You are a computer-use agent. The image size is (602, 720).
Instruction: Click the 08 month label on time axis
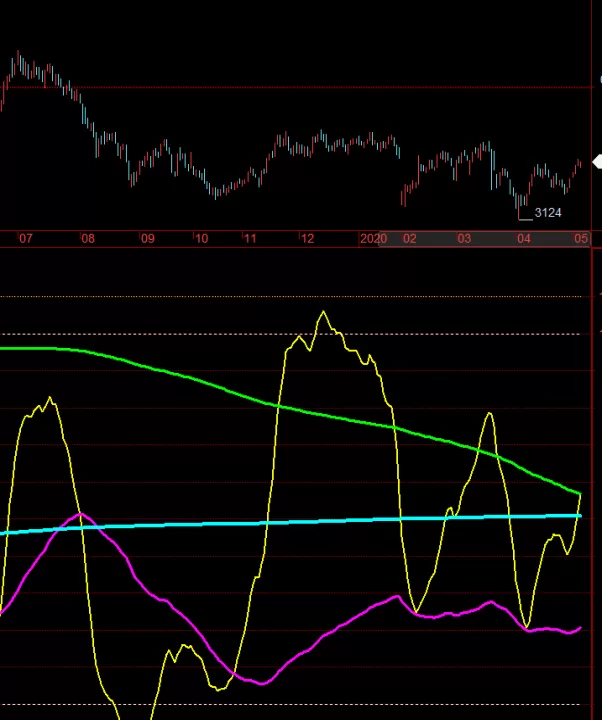88,238
